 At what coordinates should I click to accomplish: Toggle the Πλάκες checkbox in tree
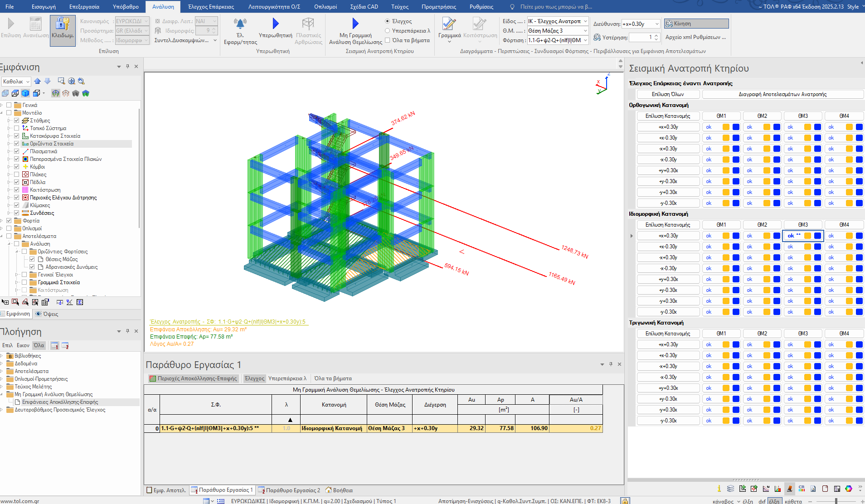coord(17,174)
